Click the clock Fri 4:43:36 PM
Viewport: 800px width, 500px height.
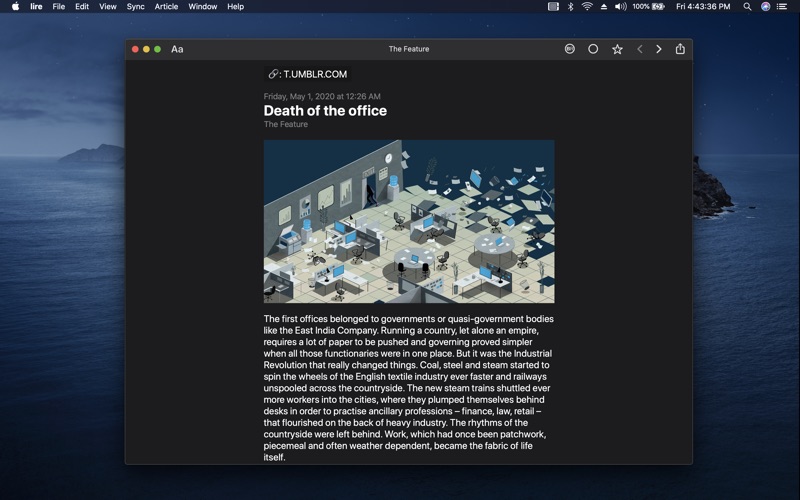click(703, 7)
